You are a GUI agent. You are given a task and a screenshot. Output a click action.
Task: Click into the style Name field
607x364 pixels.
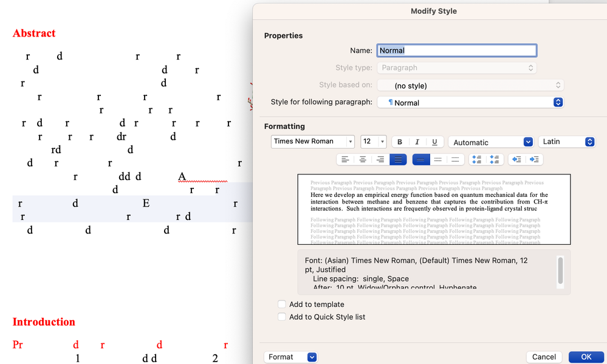click(x=457, y=50)
